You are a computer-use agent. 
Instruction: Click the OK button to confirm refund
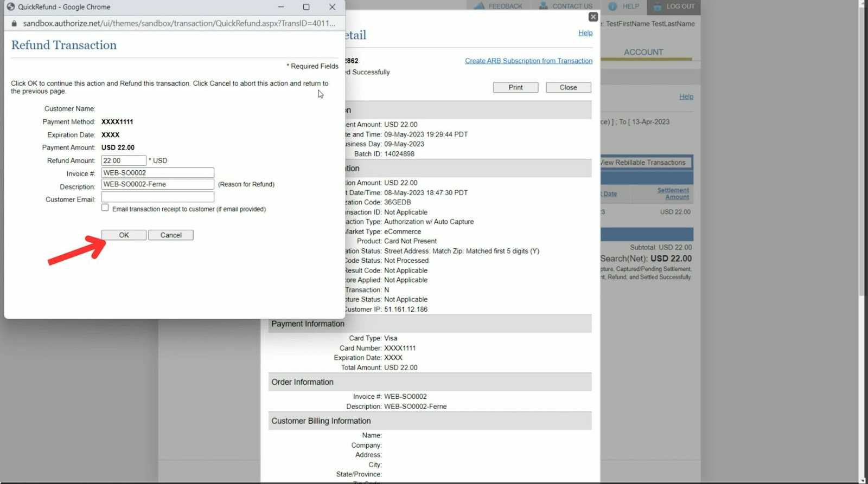[x=124, y=235]
